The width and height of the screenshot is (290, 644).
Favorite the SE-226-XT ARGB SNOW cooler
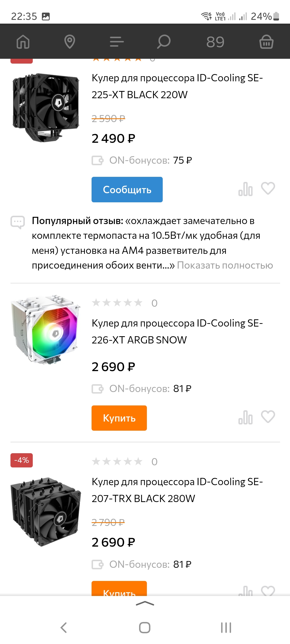click(268, 417)
